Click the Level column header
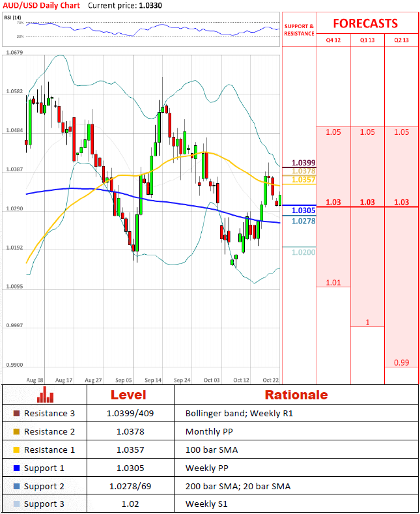 coord(128,395)
